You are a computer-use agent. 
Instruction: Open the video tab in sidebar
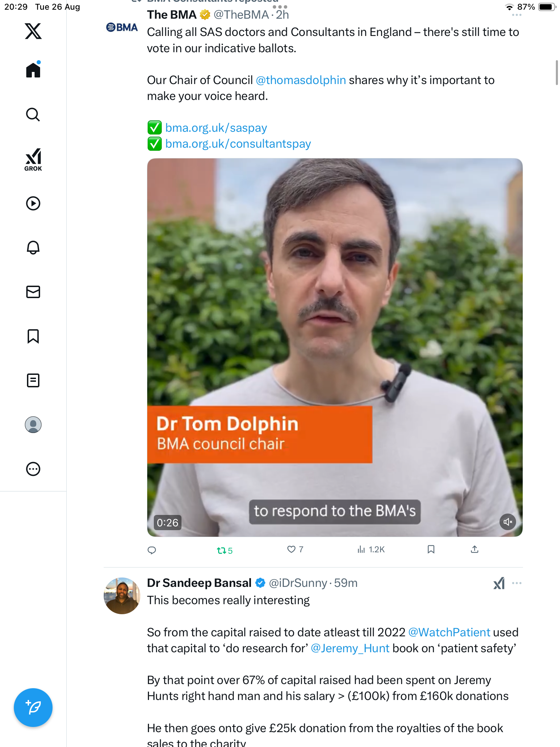(33, 203)
